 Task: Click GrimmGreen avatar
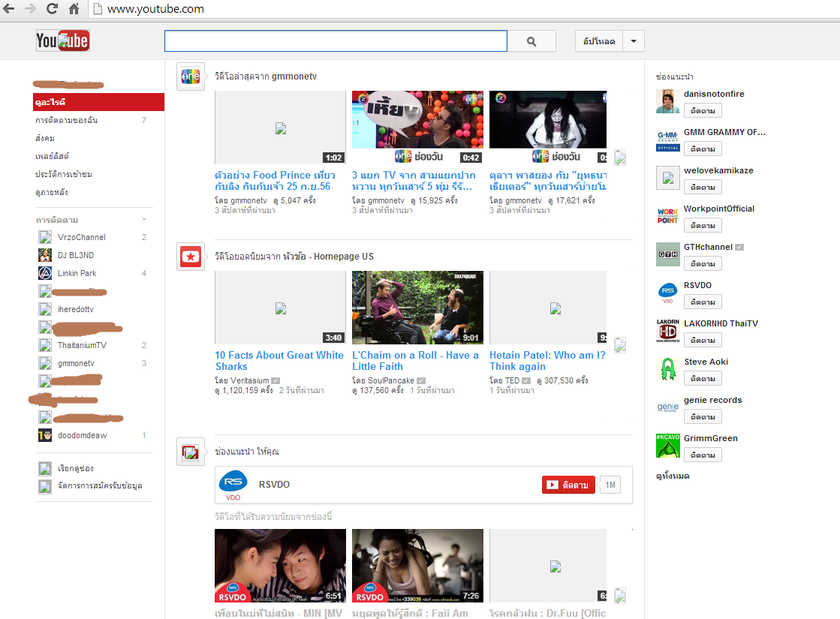pos(668,446)
